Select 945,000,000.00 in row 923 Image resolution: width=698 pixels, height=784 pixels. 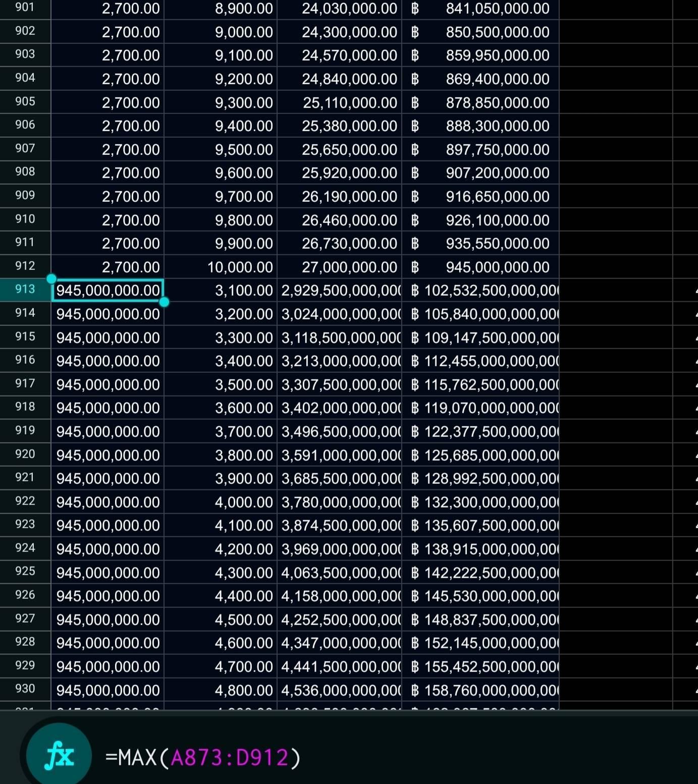pos(108,525)
